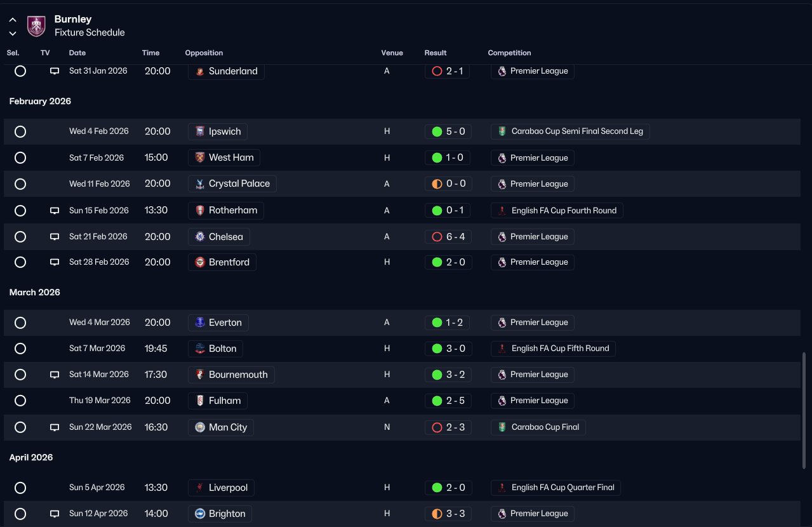Sort by the Date column header
Screen dimensions: 812x527
coord(77,53)
